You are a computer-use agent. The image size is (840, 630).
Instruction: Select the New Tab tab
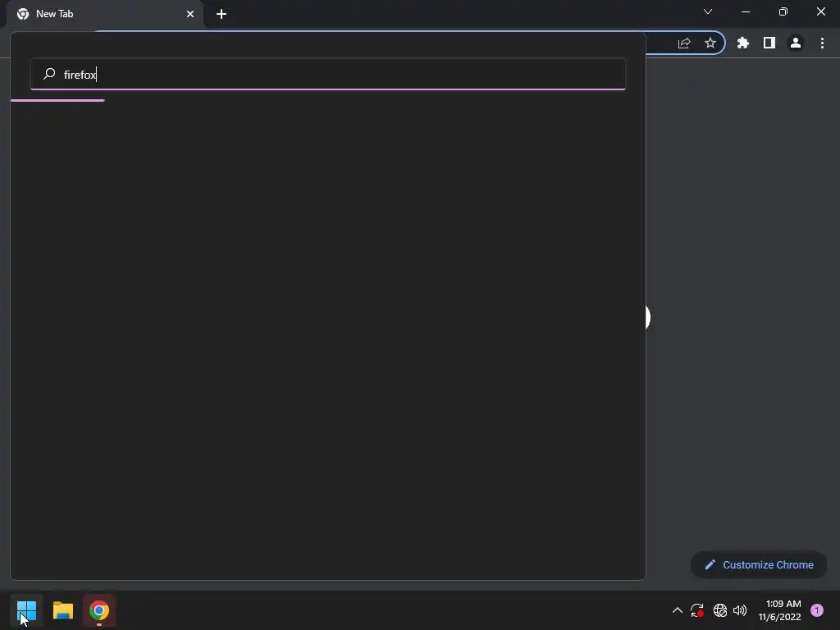[105, 14]
